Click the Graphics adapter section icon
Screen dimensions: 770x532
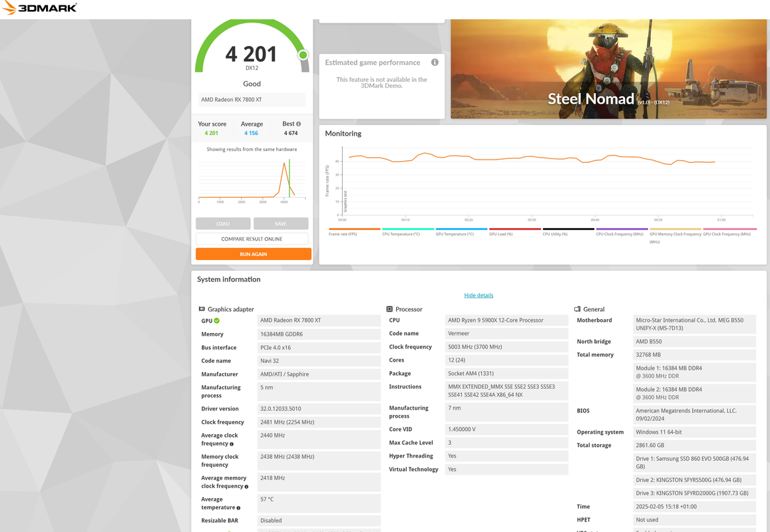click(202, 309)
